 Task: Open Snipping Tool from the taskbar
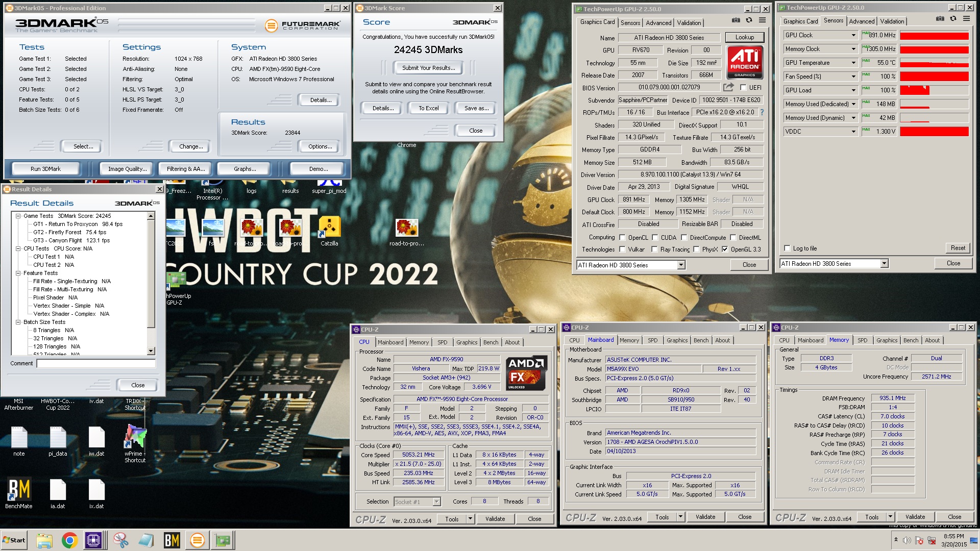pos(120,540)
